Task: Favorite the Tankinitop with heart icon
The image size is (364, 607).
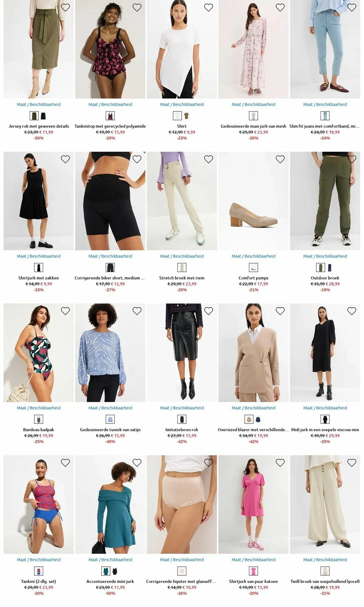Action: point(137,8)
